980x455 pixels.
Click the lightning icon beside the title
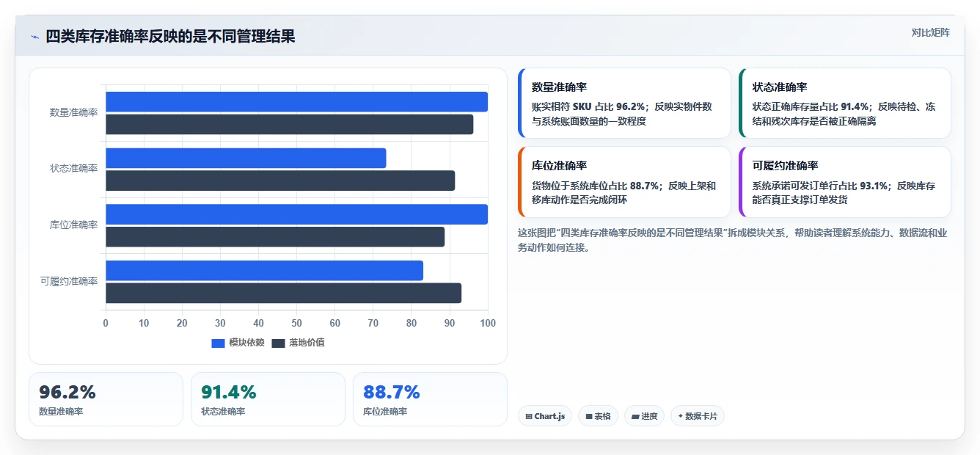pos(34,37)
